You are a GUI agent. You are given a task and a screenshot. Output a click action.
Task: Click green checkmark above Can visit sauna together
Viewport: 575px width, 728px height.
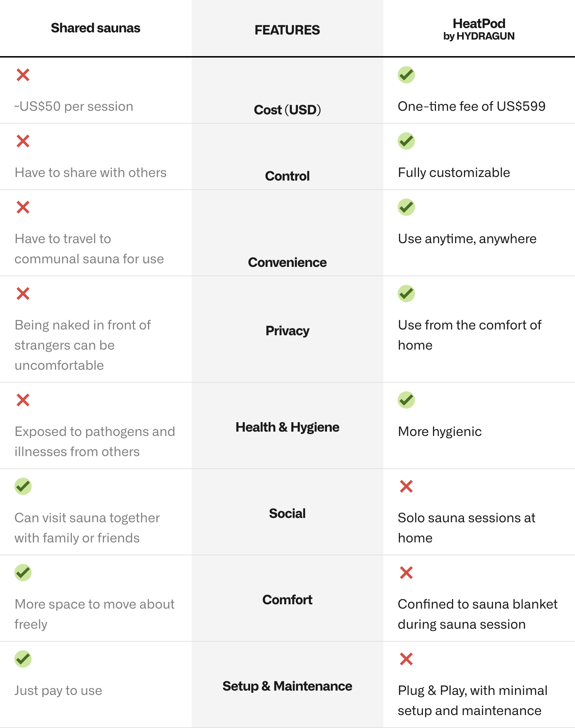pos(23,486)
